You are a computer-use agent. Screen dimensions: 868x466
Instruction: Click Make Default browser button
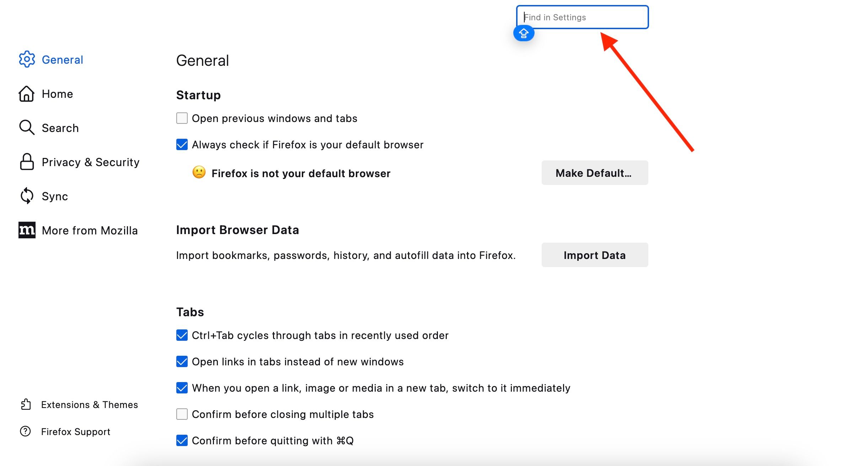(594, 173)
